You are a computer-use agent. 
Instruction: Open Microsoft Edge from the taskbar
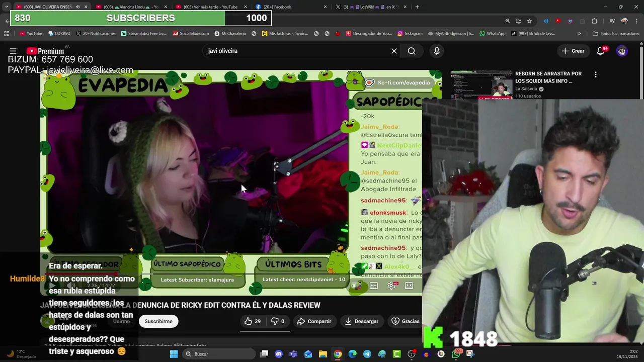(x=353, y=354)
